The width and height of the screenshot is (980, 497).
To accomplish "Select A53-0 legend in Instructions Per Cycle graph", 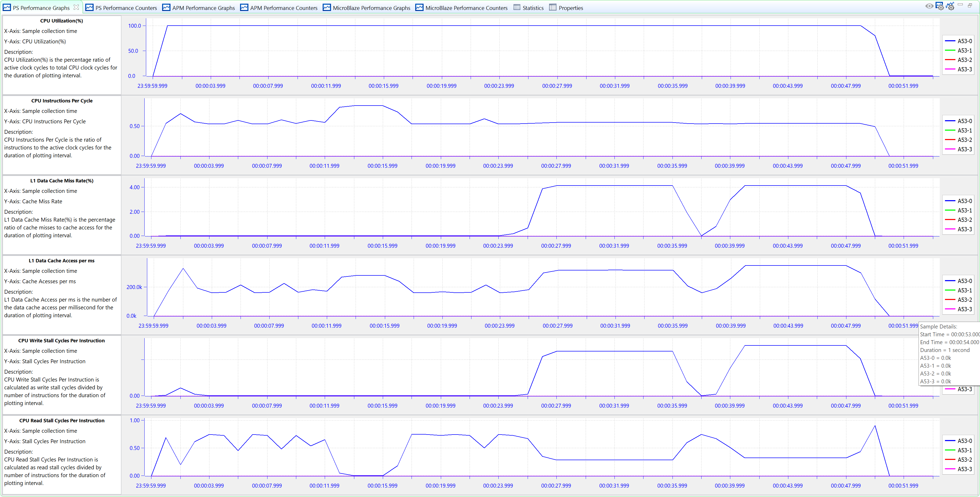I will (x=958, y=121).
